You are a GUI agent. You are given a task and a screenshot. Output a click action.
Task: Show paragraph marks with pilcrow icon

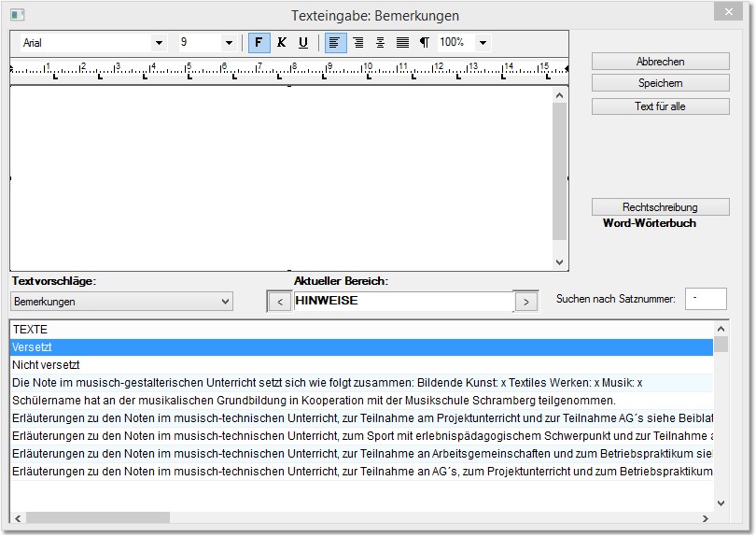[x=425, y=43]
